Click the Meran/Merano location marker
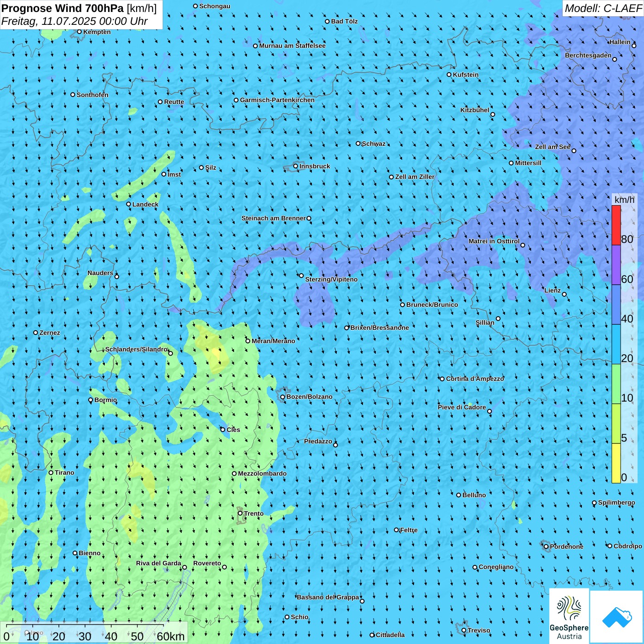 [x=248, y=341]
